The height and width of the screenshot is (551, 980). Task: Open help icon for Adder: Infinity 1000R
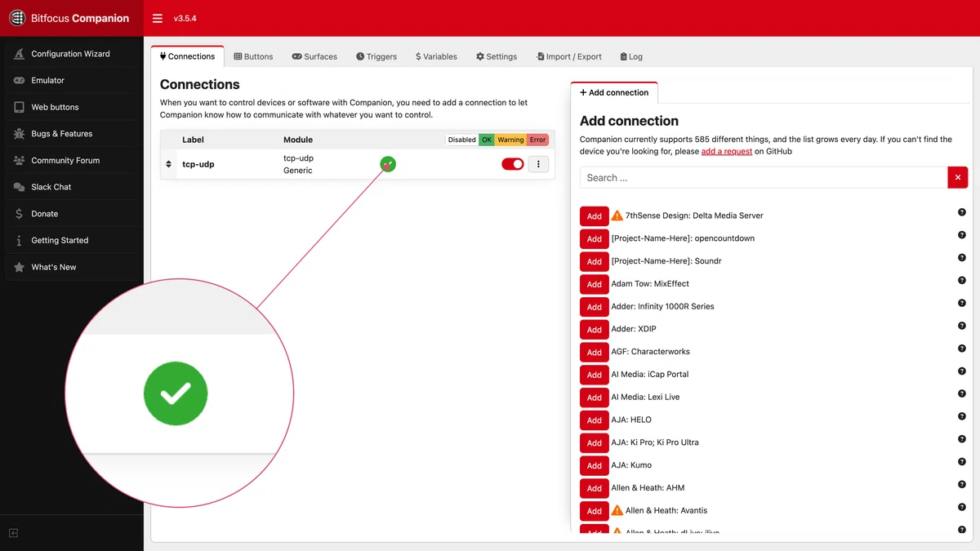[962, 303]
